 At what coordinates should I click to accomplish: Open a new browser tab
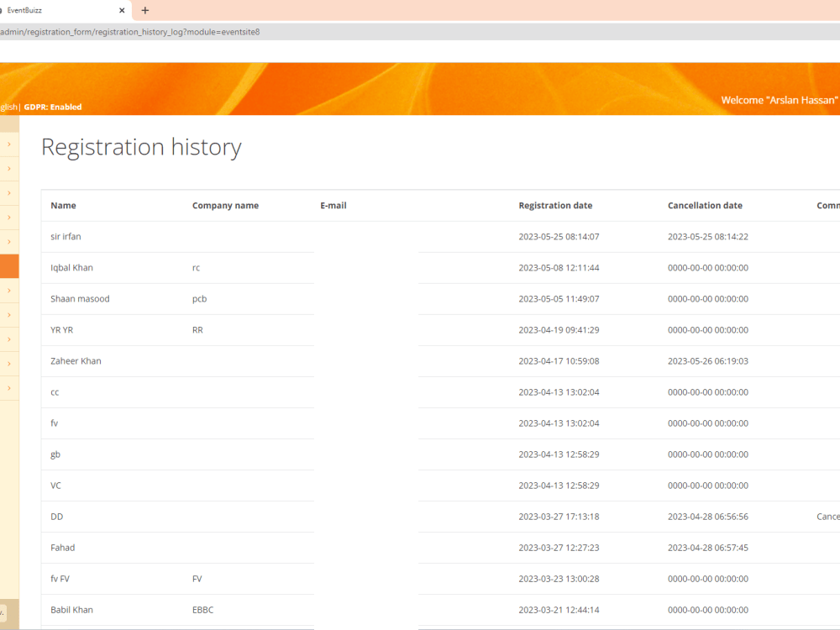coord(145,10)
